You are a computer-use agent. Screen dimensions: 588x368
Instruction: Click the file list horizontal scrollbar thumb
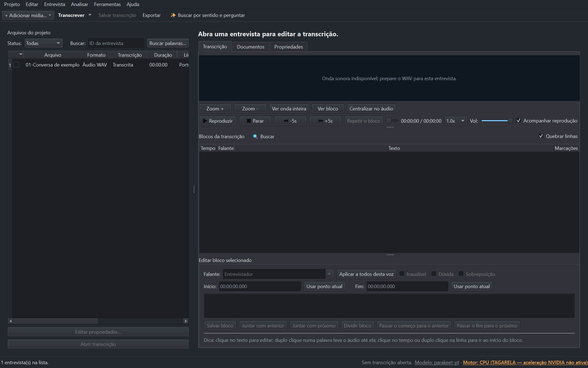(56, 321)
